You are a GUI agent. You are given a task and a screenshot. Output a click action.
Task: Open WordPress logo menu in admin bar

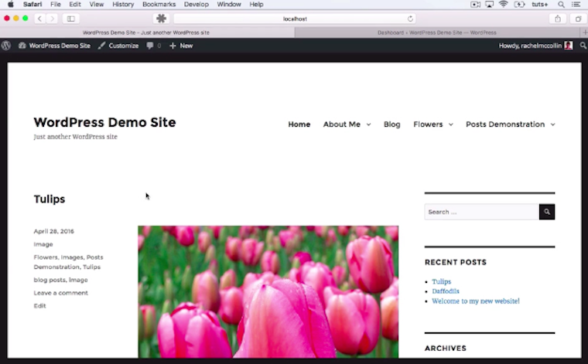pos(6,46)
